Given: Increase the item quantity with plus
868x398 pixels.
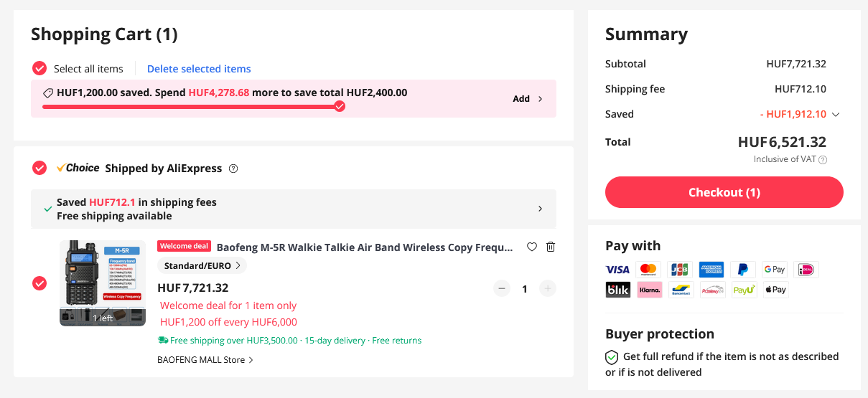Looking at the screenshot, I should pyautogui.click(x=548, y=288).
